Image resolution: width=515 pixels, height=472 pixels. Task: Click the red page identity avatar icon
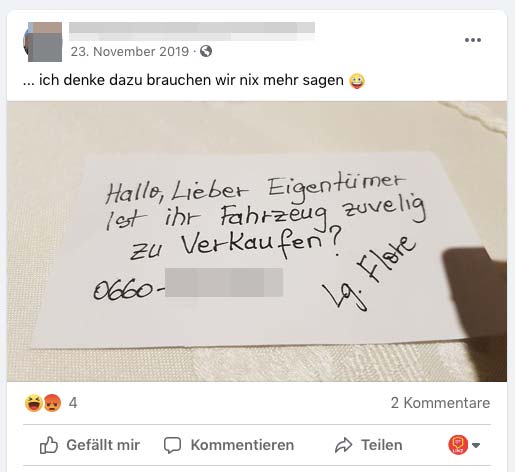[458, 445]
